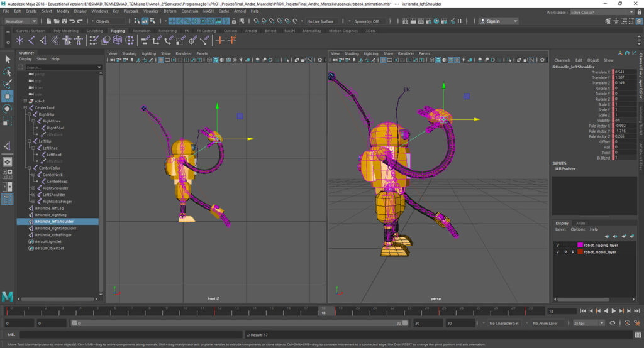Click the go to end of playback button
Viewport: 644px width, 348px height.
coord(637,311)
